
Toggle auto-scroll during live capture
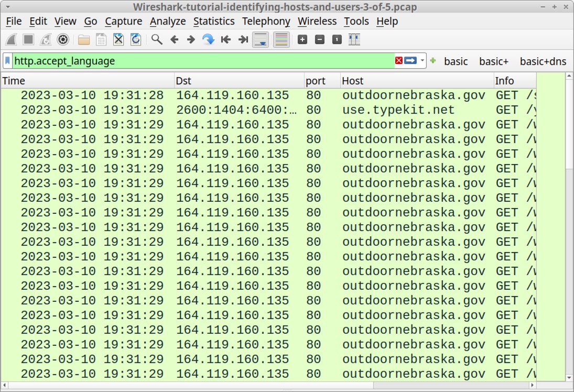coord(261,39)
